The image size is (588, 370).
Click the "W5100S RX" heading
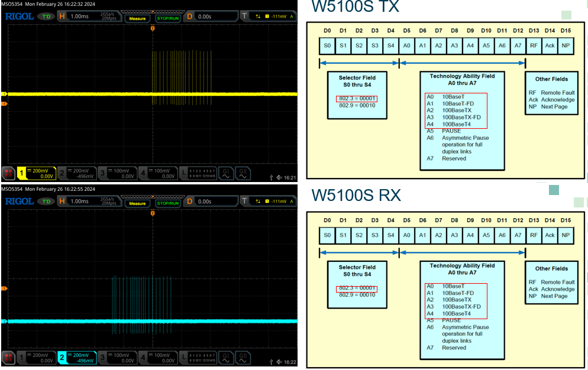(x=356, y=195)
